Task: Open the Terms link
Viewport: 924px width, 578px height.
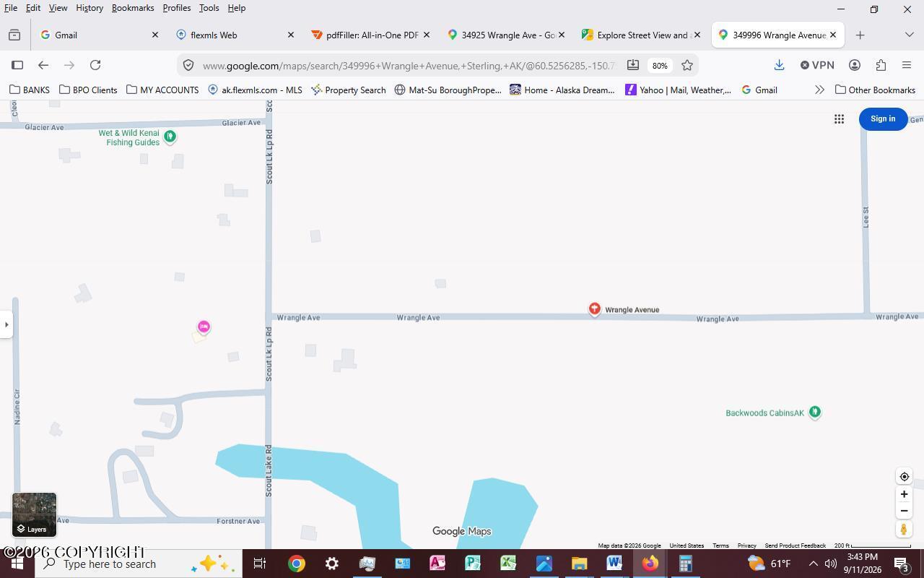Action: 720,545
